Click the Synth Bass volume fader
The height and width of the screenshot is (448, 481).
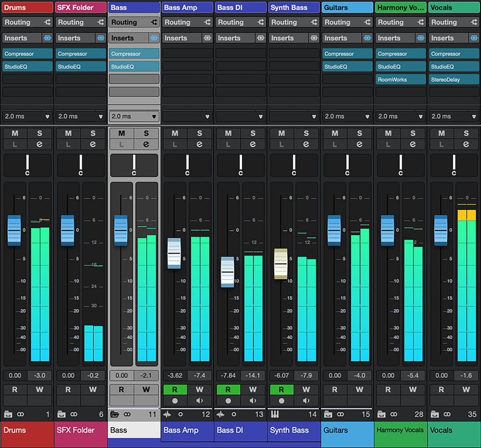tap(281, 264)
